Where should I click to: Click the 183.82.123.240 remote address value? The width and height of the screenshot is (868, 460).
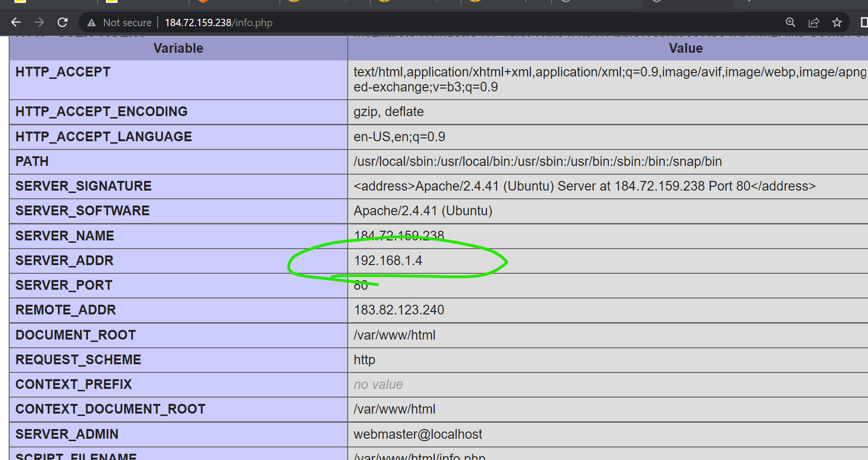click(x=399, y=310)
